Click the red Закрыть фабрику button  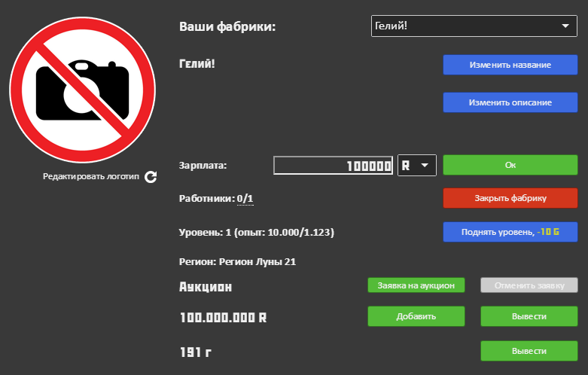[510, 198]
